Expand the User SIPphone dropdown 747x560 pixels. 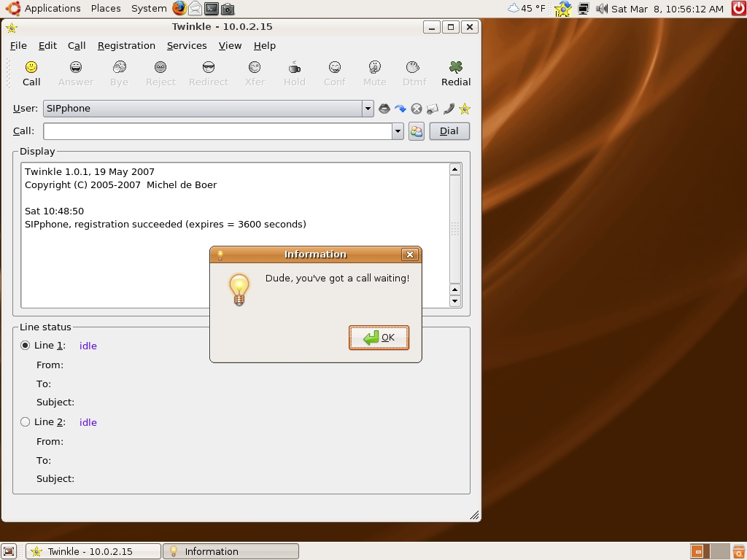pyautogui.click(x=368, y=109)
